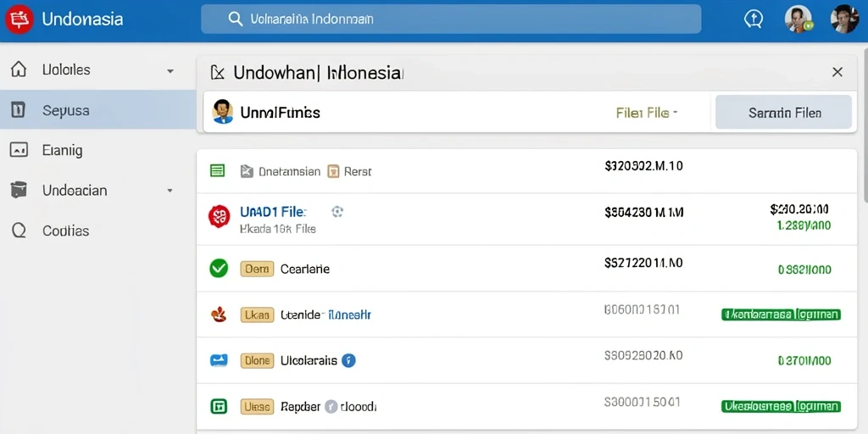This screenshot has width=868, height=434.
Task: Click the amount in Utanide row
Action: tap(642, 309)
